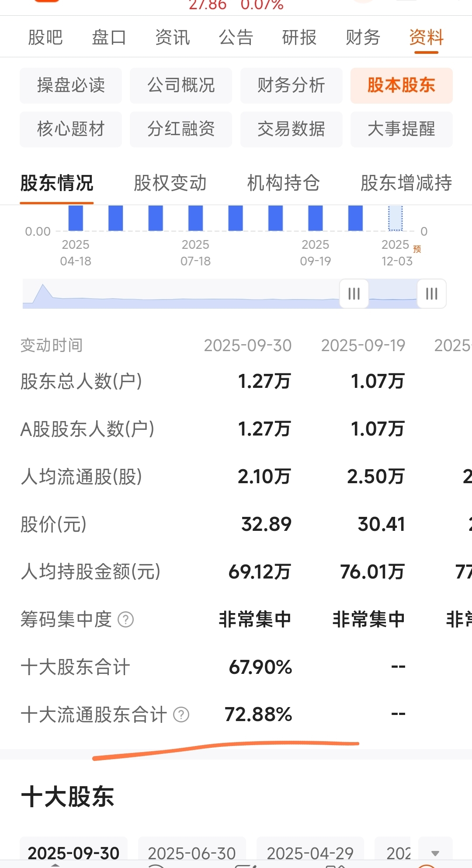The width and height of the screenshot is (472, 868).
Task: Click the 变动时间 header label
Action: (x=52, y=345)
